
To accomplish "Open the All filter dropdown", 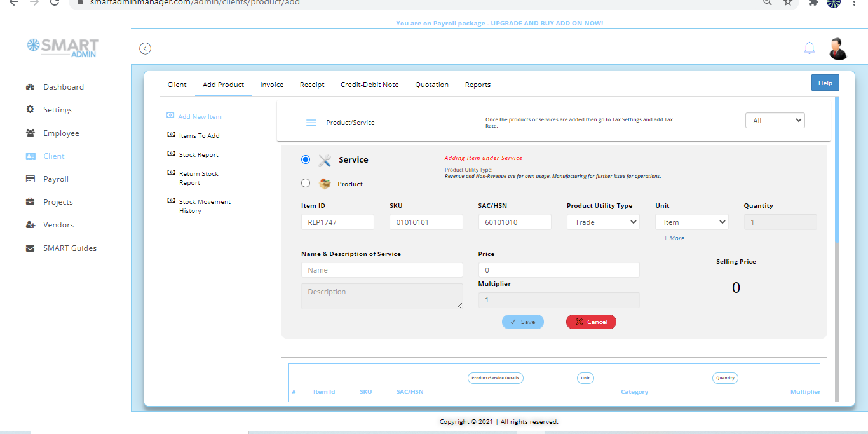I will [x=775, y=120].
